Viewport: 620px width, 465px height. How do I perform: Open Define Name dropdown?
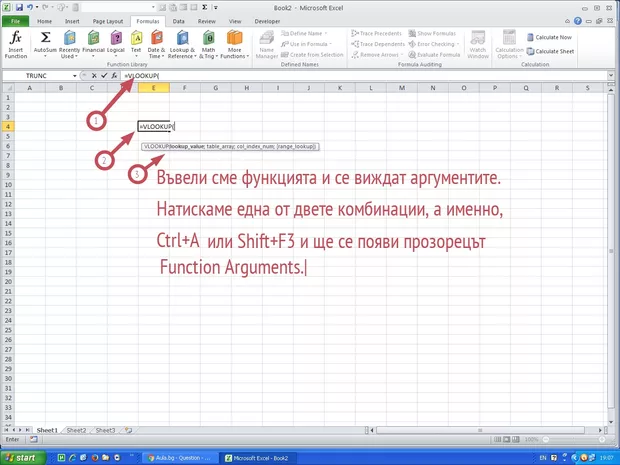pos(304,34)
